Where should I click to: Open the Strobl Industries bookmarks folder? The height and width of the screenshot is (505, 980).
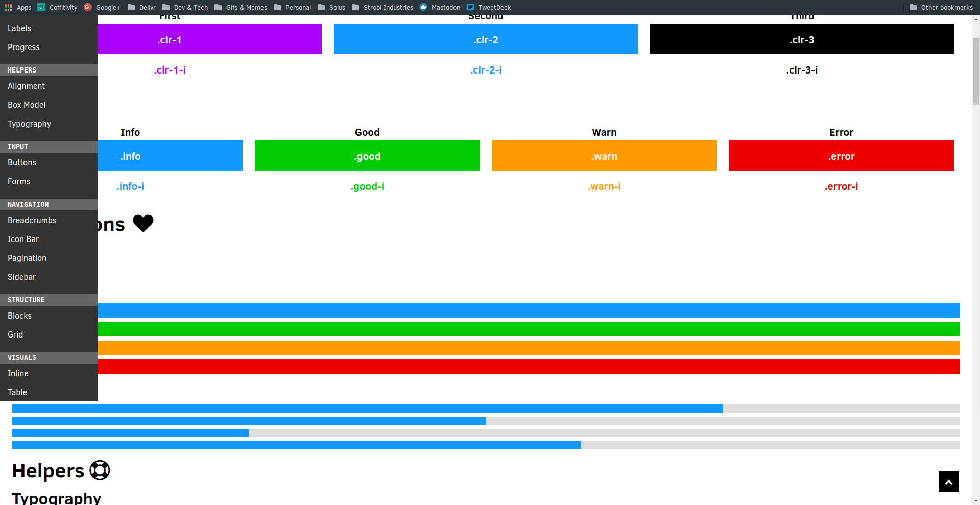383,7
